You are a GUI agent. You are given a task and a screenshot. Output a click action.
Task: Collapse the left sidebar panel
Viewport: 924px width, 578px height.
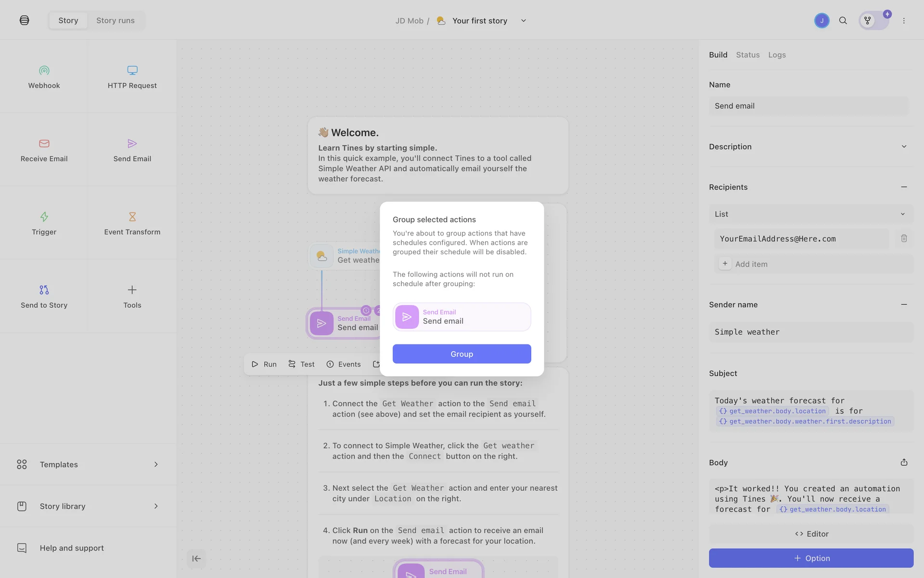(x=196, y=559)
